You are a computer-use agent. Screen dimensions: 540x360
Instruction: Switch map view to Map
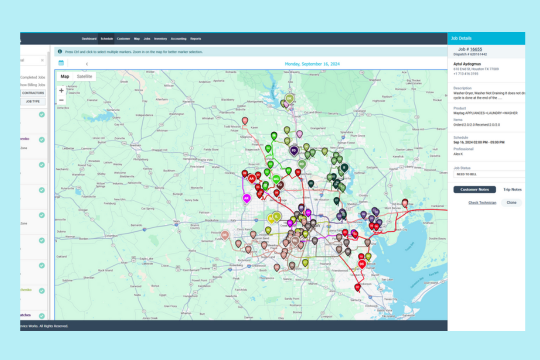click(65, 76)
